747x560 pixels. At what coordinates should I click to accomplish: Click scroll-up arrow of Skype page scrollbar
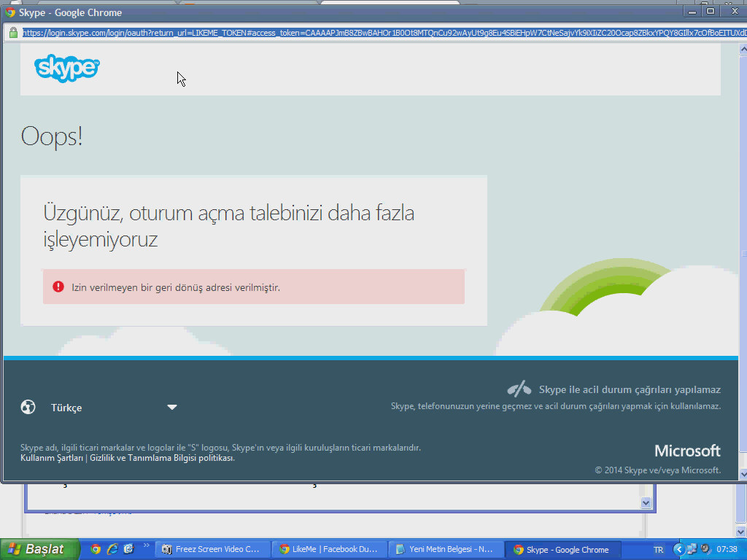[x=743, y=49]
